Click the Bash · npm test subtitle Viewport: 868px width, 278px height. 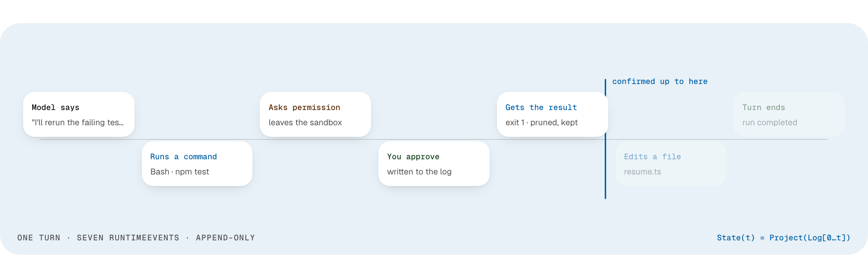180,172
